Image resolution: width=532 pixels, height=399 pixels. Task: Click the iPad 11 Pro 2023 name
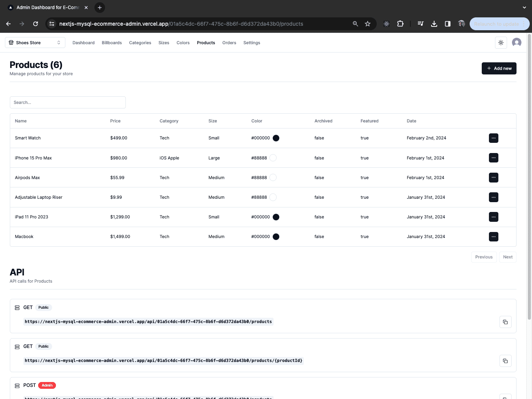point(31,217)
